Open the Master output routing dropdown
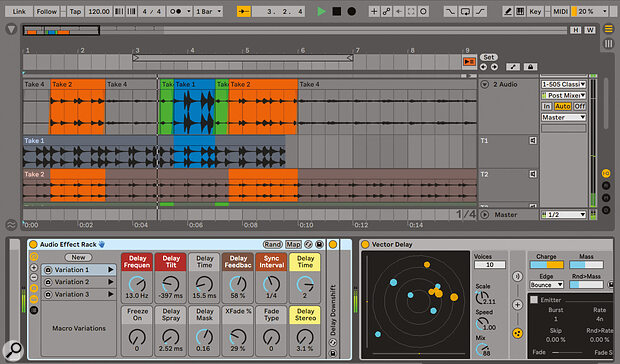Viewport: 620px width, 364px height. coord(563,117)
